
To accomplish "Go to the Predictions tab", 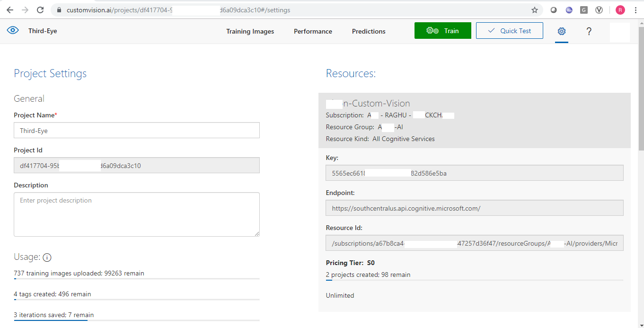I will tap(369, 31).
